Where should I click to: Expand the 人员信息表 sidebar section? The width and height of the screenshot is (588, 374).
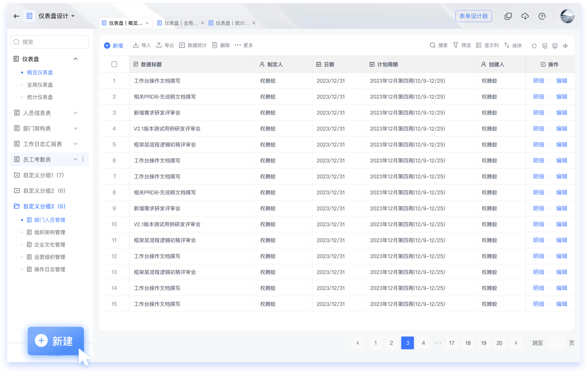click(76, 113)
